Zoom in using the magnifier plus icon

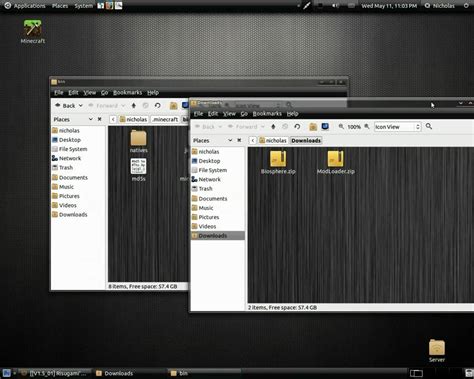pos(367,126)
